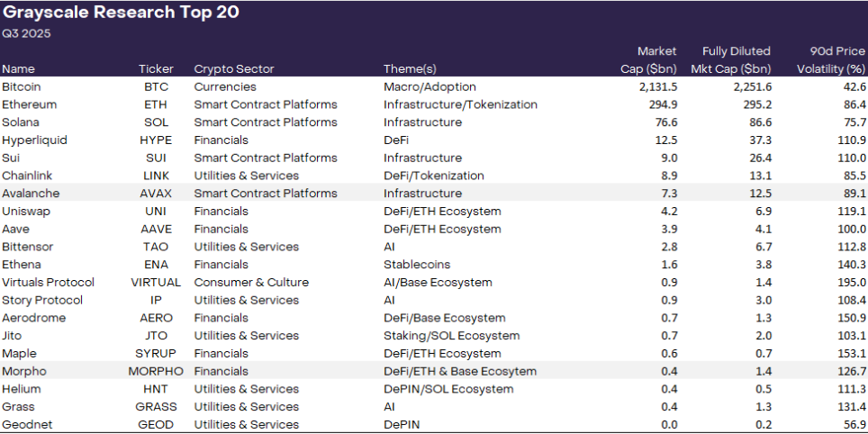Select the 'SOL' ticker cell

point(156,122)
